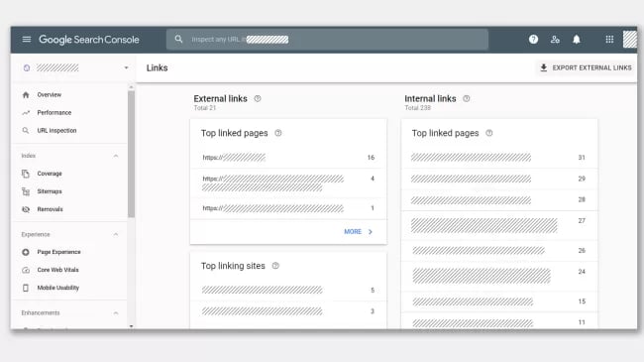Click the URL inspection magnifier icon
The width and height of the screenshot is (644, 362).
click(x=26, y=130)
